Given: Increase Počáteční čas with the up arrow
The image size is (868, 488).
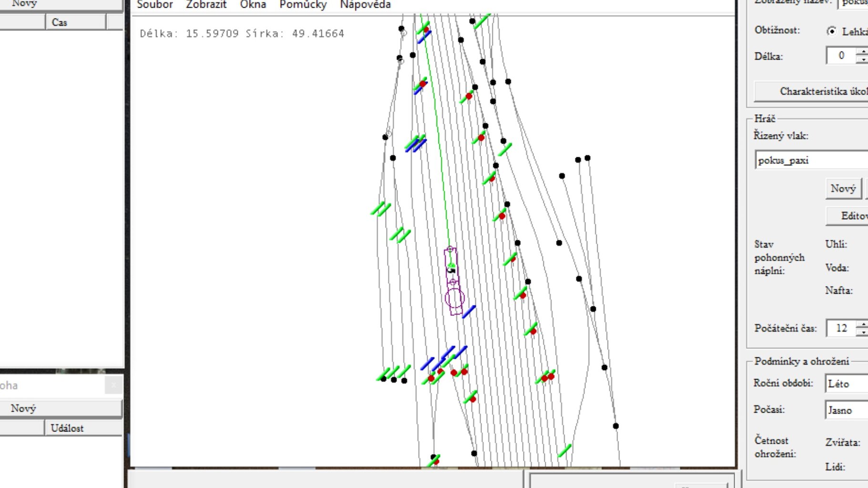Looking at the screenshot, I should (862, 324).
